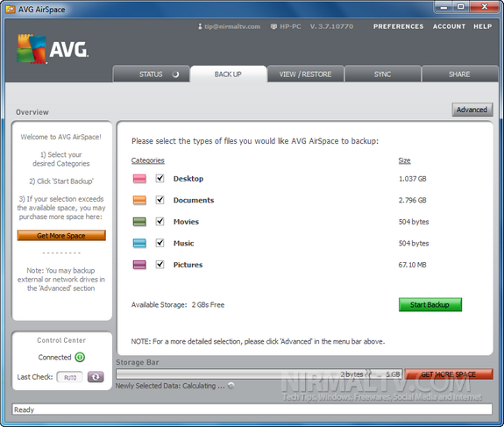Image resolution: width=504 pixels, height=427 pixels.
Task: Click the user icon beside the email
Action: pyautogui.click(x=200, y=26)
